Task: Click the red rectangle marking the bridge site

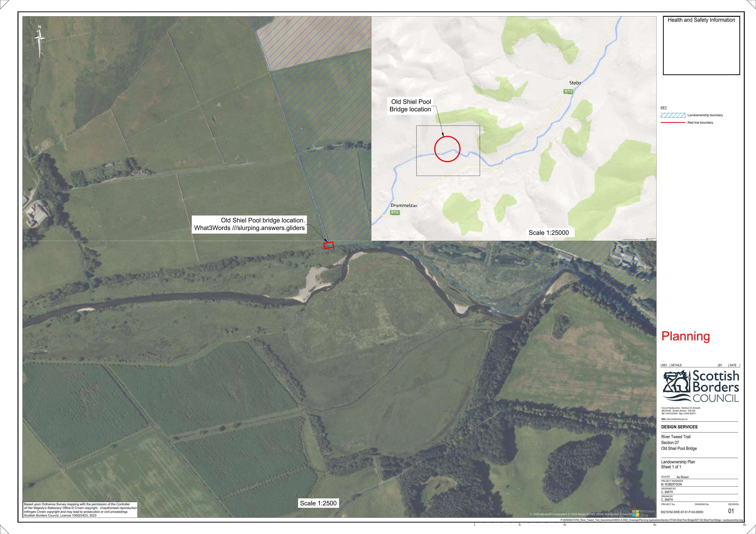Action: pyautogui.click(x=329, y=245)
